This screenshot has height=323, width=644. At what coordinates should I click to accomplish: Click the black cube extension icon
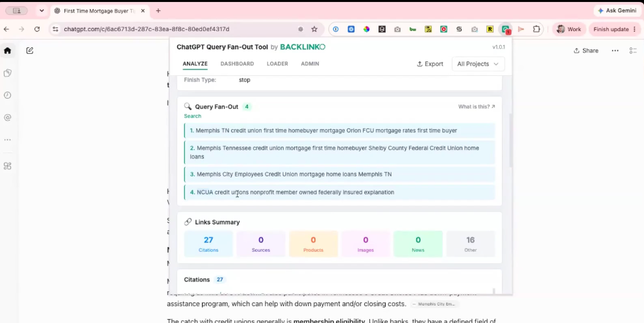(x=382, y=29)
